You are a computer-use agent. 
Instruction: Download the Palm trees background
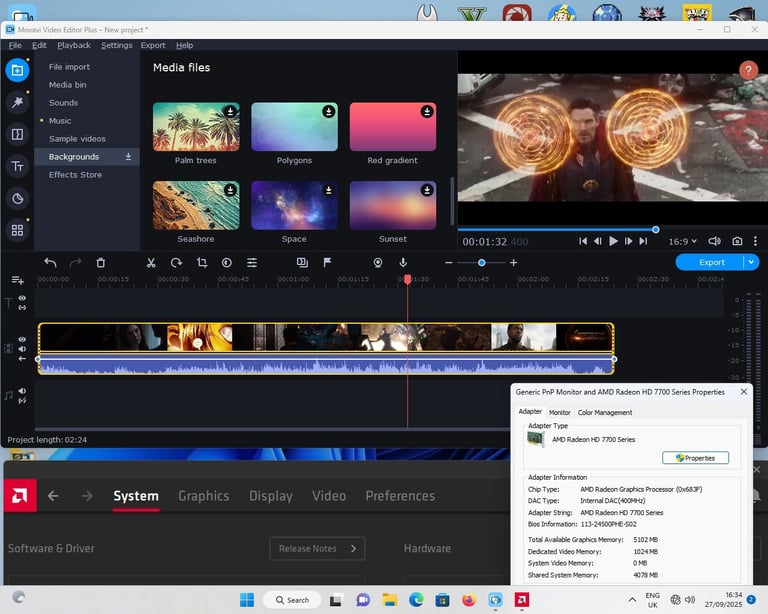(230, 111)
